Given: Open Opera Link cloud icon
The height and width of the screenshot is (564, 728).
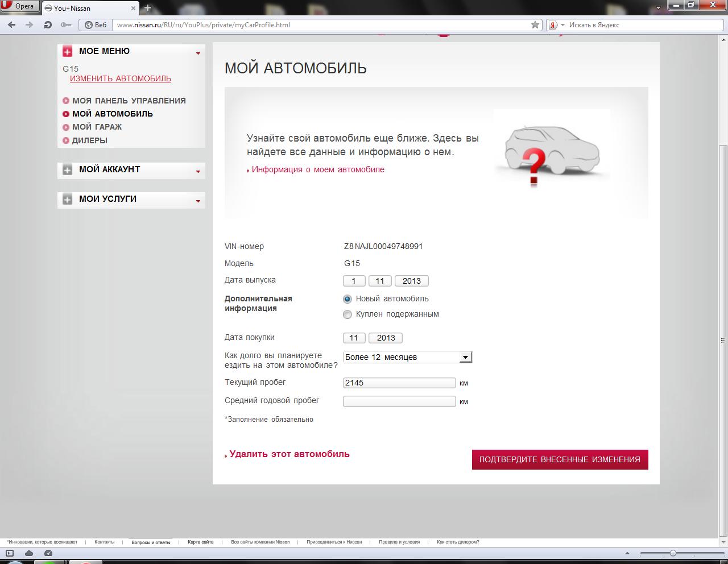Looking at the screenshot, I should [x=28, y=553].
